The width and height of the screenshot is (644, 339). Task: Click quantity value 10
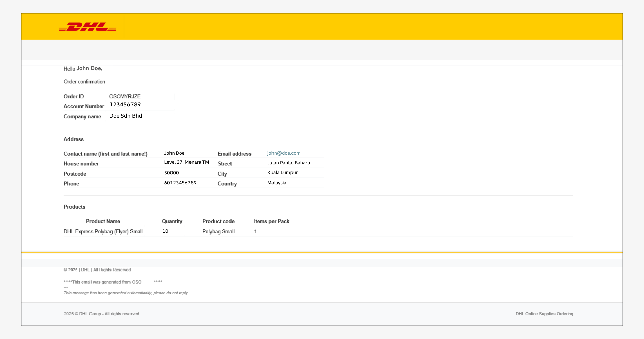click(165, 231)
